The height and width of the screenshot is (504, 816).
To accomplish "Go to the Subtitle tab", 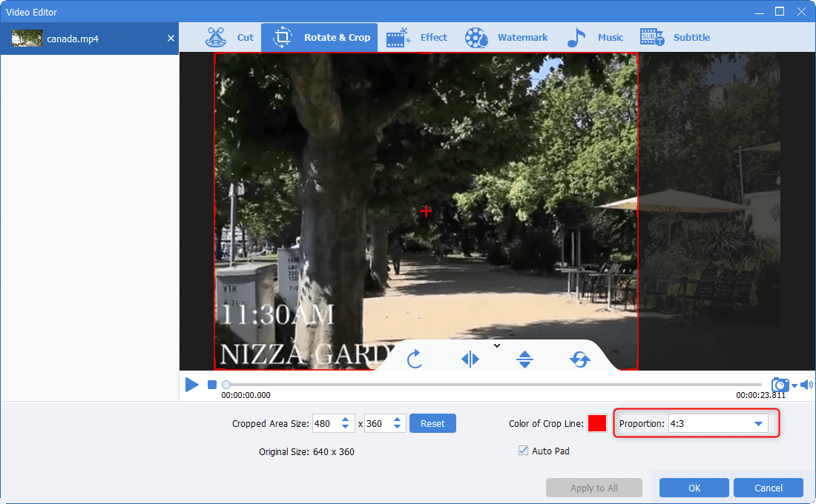I will [x=675, y=38].
